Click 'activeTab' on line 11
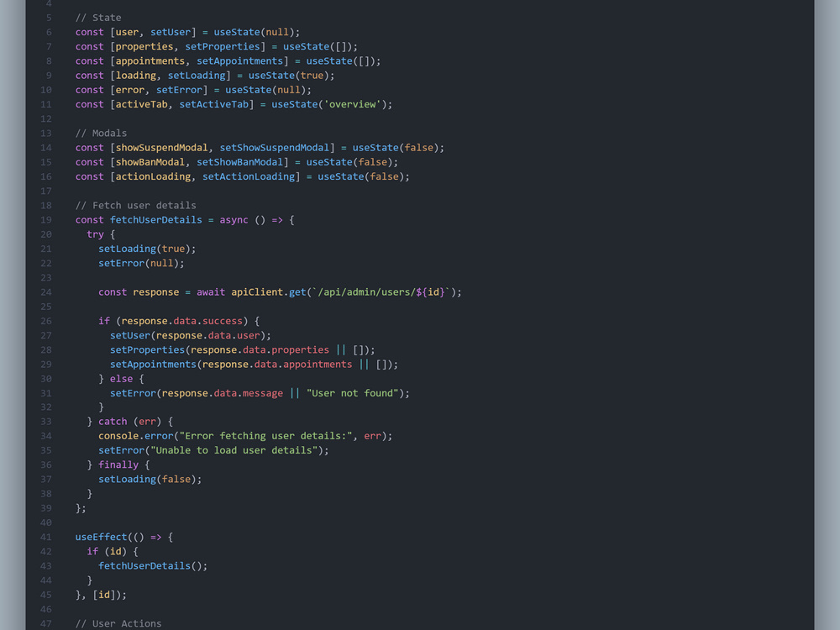Image resolution: width=840 pixels, height=630 pixels. pos(141,104)
